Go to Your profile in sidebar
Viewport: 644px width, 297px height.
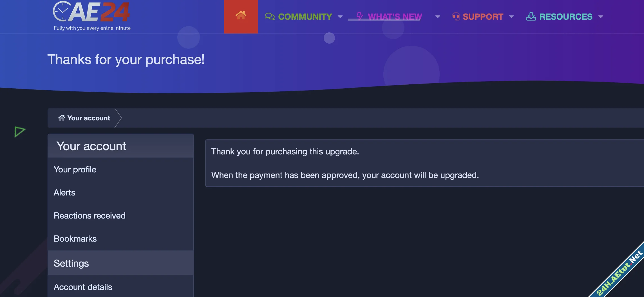tap(75, 170)
